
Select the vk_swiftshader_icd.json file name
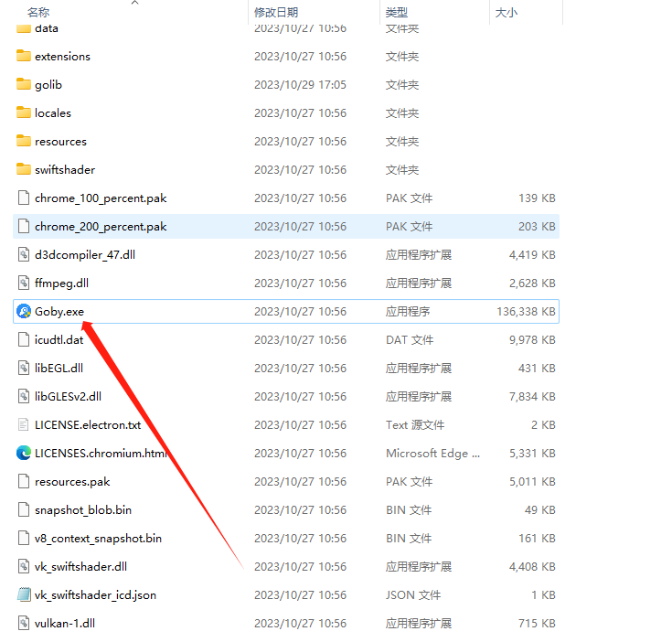point(95,594)
